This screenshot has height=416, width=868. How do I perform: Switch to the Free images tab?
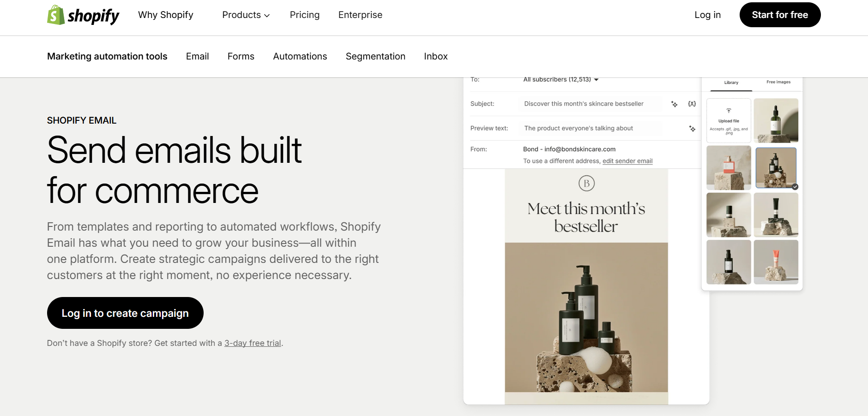778,83
